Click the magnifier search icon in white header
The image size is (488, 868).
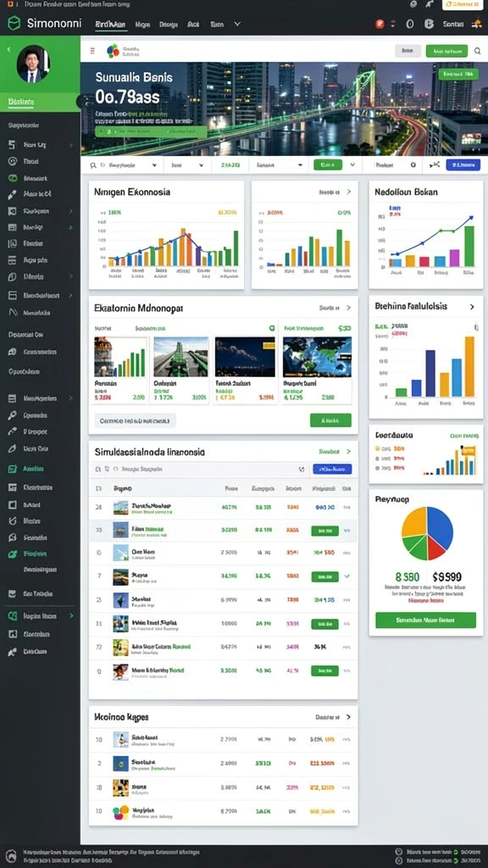click(x=477, y=51)
